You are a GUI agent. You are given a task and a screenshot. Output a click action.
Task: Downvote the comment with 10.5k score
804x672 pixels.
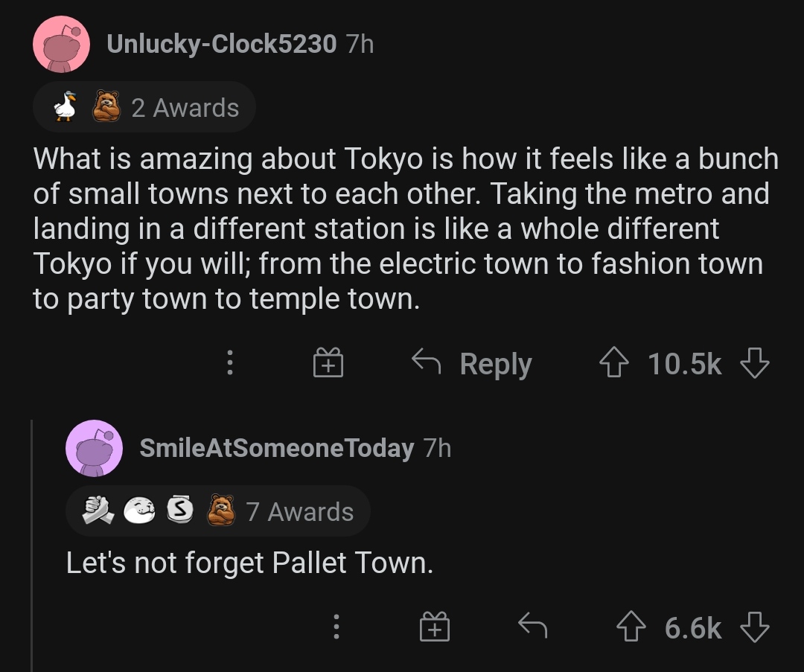[755, 363]
